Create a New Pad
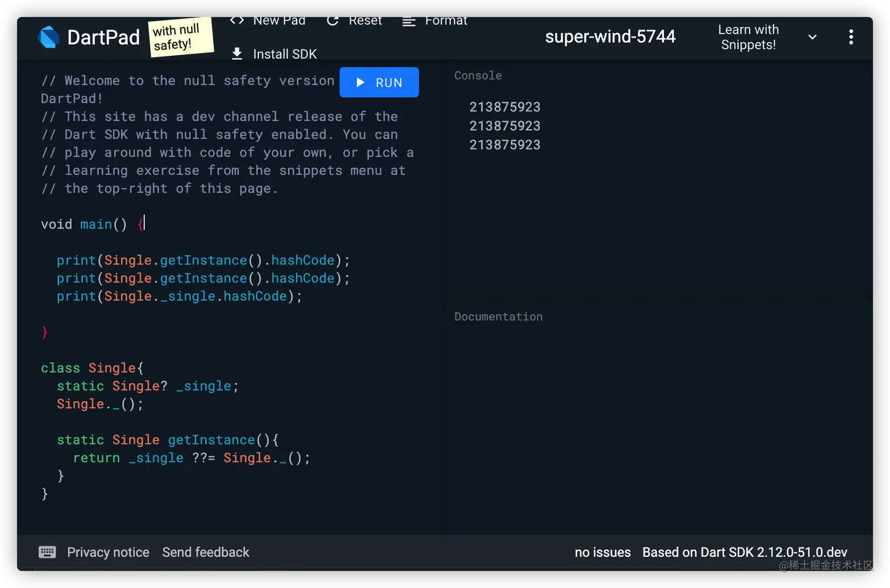Image resolution: width=890 pixels, height=588 pixels. click(x=268, y=21)
